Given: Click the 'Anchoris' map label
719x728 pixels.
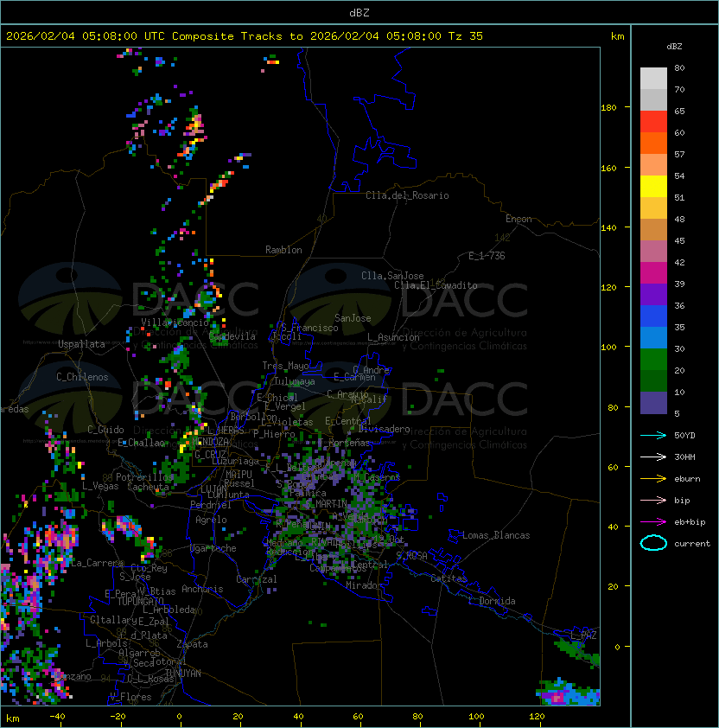Looking at the screenshot, I should click(202, 589).
